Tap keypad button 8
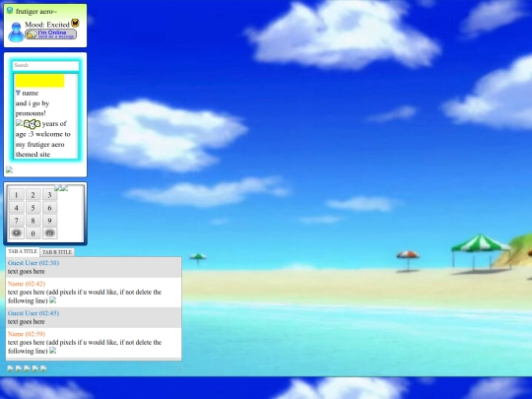 pyautogui.click(x=33, y=221)
